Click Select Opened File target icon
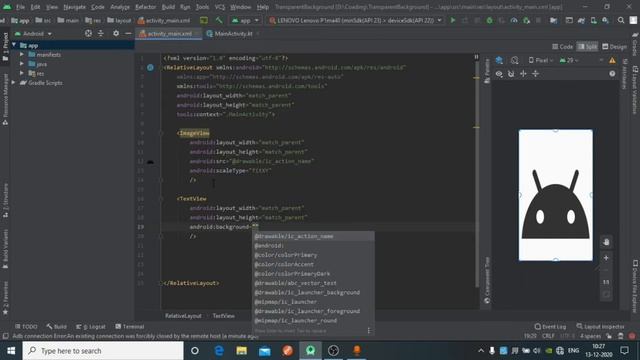 click(x=88, y=33)
